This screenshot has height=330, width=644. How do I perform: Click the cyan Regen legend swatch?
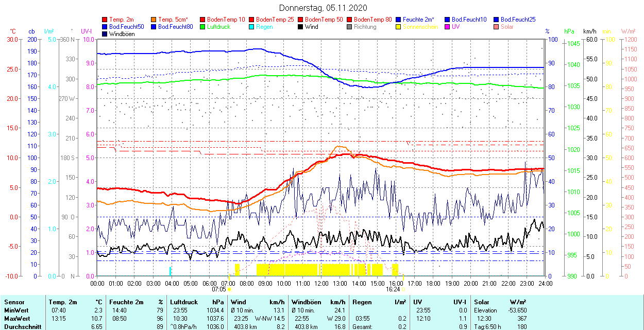[x=252, y=27]
